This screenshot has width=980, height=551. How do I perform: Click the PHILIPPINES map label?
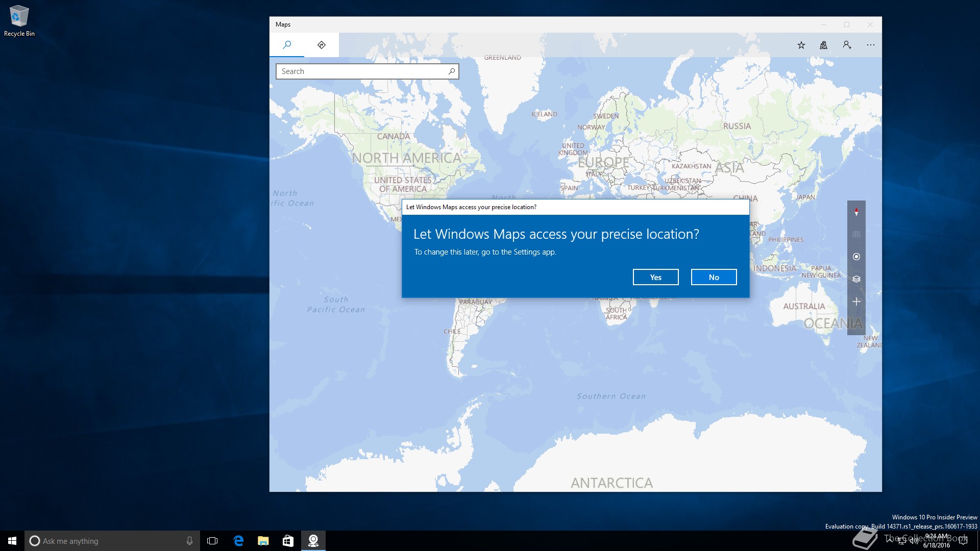click(786, 240)
